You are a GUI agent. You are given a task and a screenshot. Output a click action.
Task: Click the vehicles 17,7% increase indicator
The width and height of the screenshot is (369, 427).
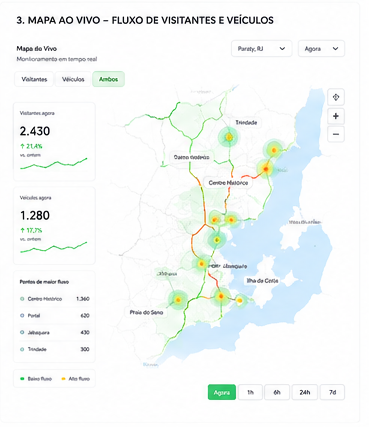pyautogui.click(x=31, y=230)
